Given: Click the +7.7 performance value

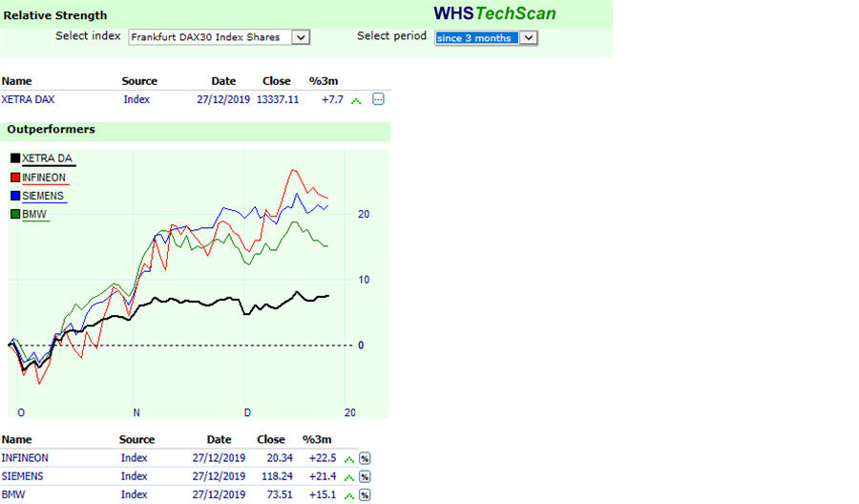Looking at the screenshot, I should tap(332, 99).
